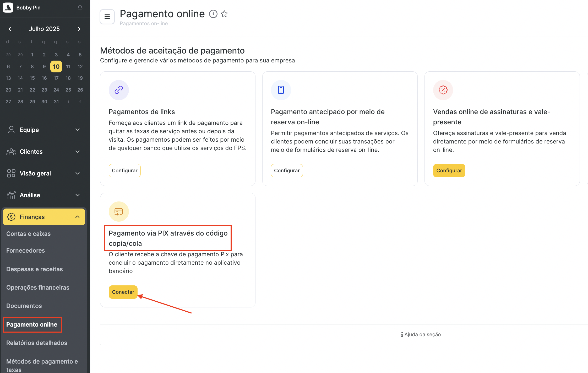The width and height of the screenshot is (588, 373).
Task: Open Contas e caixas
Action: click(29, 234)
